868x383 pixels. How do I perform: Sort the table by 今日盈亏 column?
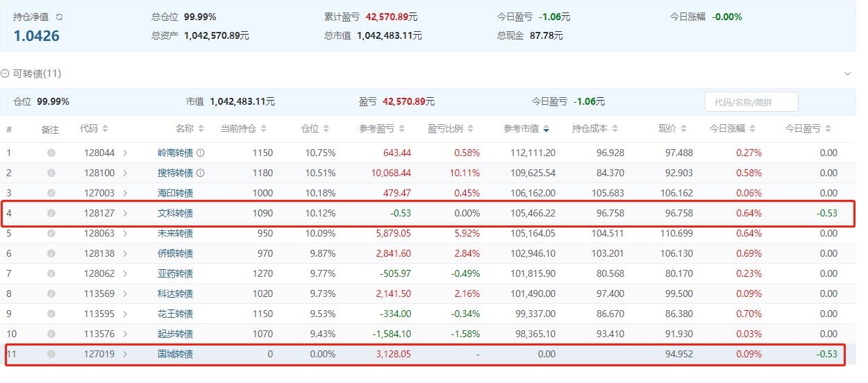(x=828, y=128)
